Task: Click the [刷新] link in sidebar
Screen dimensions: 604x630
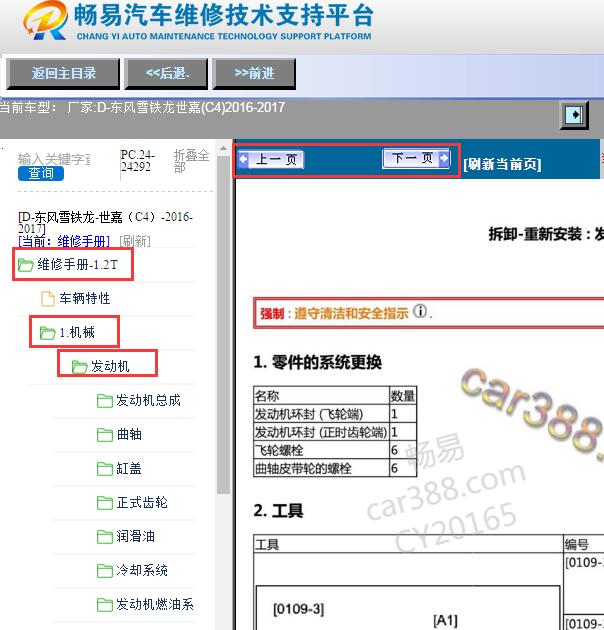Action: [135, 241]
